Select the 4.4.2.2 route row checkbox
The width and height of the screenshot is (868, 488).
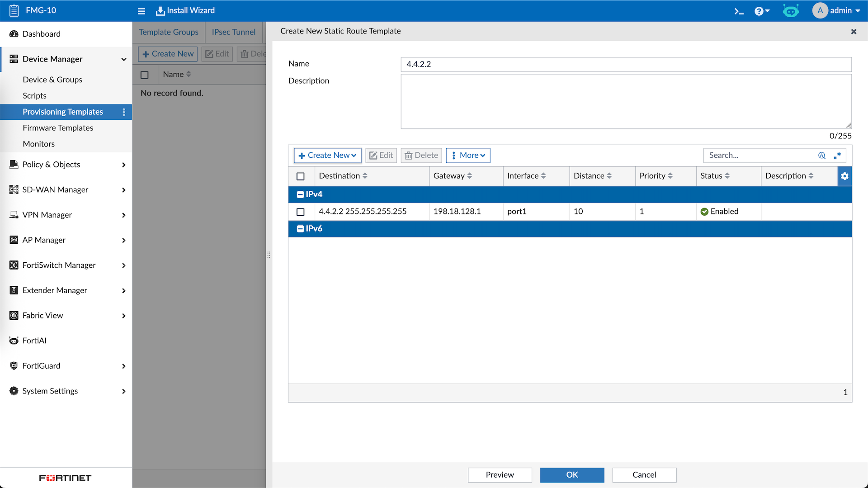pyautogui.click(x=301, y=212)
